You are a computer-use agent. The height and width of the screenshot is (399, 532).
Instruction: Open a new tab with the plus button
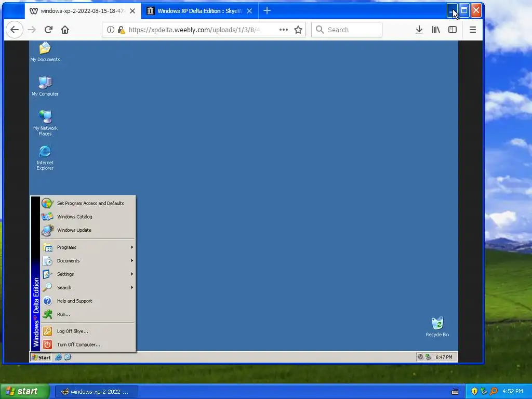click(x=267, y=11)
